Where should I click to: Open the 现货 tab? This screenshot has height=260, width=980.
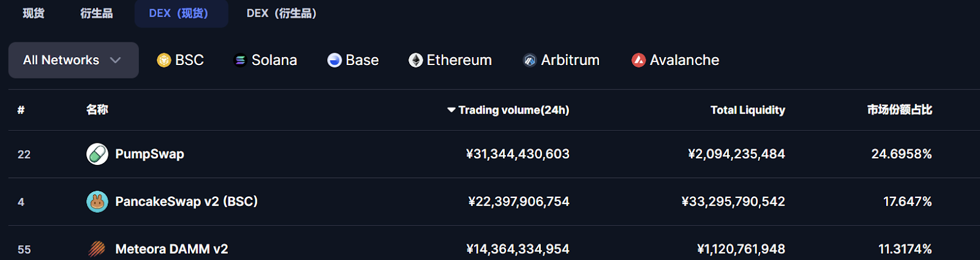tap(34, 13)
